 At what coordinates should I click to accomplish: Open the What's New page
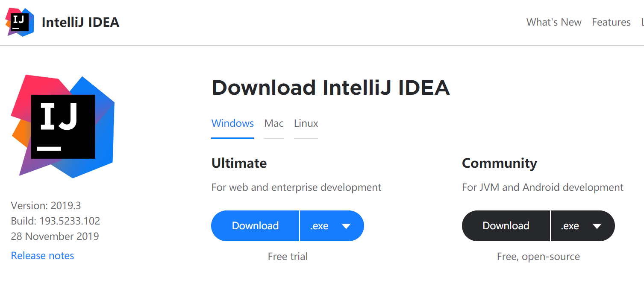553,22
